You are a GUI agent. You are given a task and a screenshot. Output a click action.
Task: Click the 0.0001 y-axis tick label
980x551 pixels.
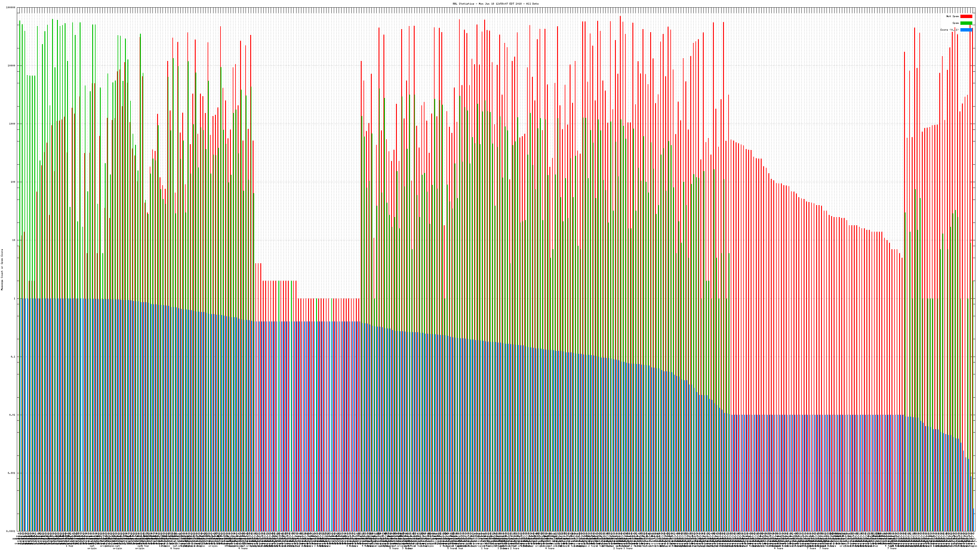11,531
